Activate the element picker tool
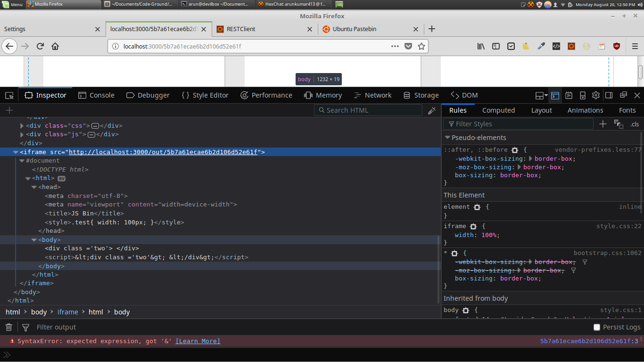This screenshot has width=644, height=362. pos(9,95)
